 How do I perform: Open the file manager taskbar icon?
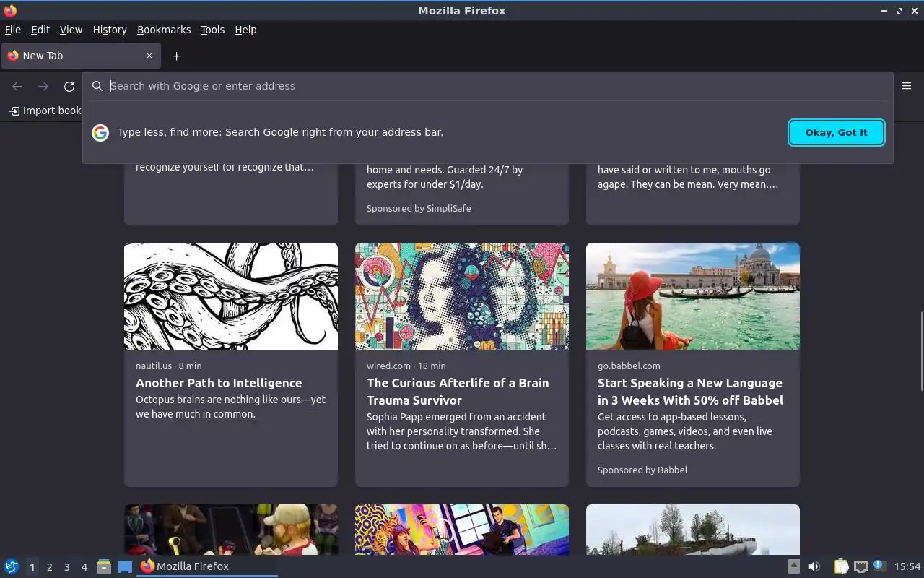click(x=104, y=566)
